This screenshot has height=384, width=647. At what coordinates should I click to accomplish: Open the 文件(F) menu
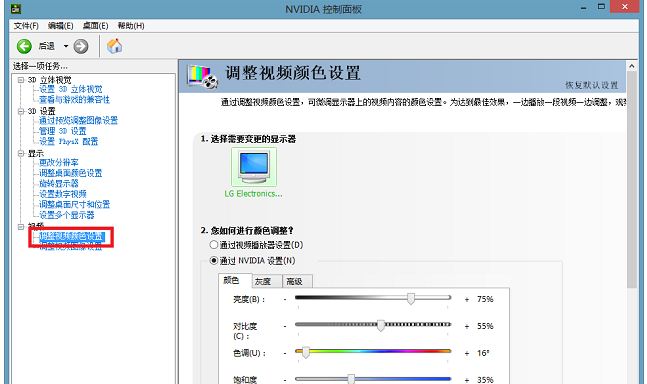pos(26,26)
